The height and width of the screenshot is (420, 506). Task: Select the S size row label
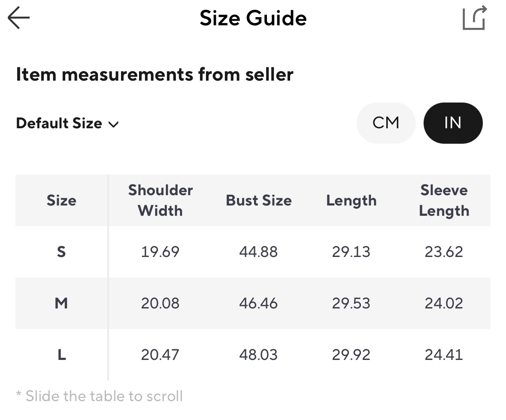coord(61,251)
